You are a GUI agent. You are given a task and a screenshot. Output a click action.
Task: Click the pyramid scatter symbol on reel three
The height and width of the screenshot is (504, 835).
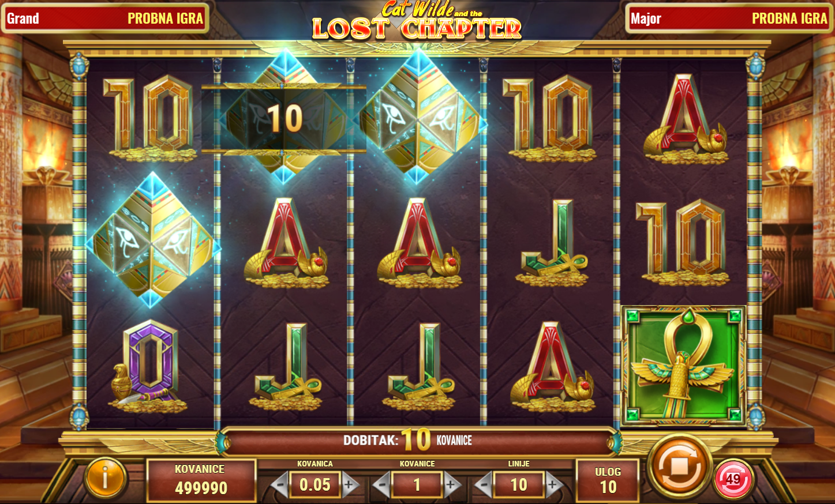420,117
